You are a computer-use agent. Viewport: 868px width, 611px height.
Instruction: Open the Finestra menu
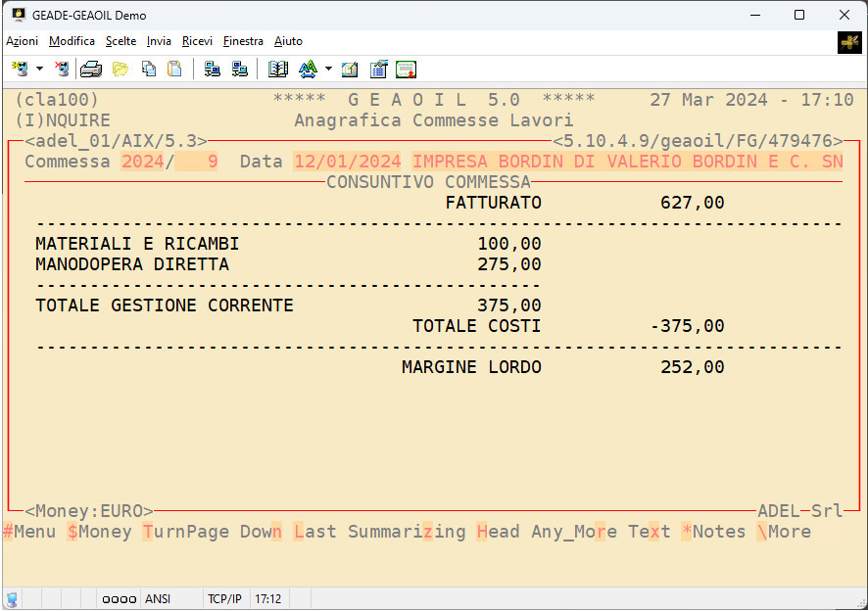(x=243, y=41)
